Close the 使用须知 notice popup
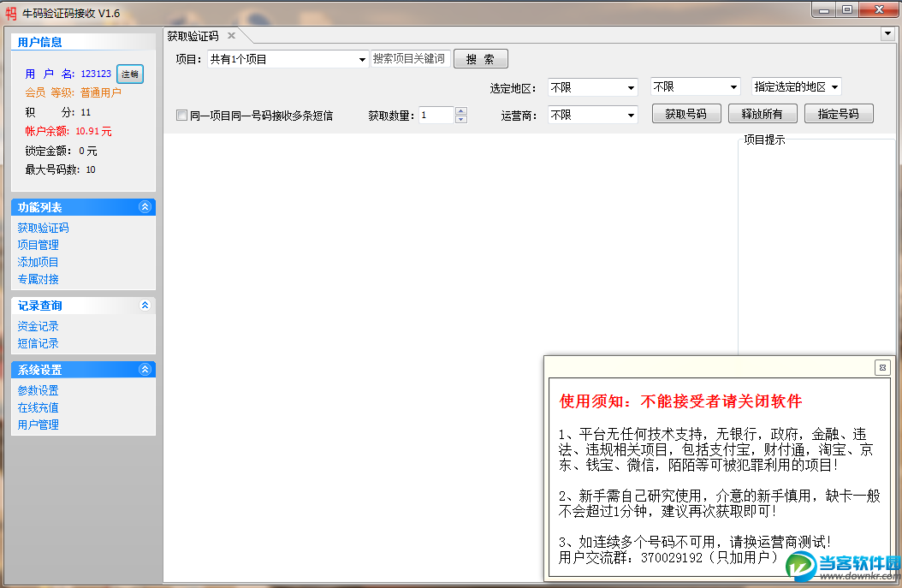This screenshot has height=588, width=902. pos(881,367)
